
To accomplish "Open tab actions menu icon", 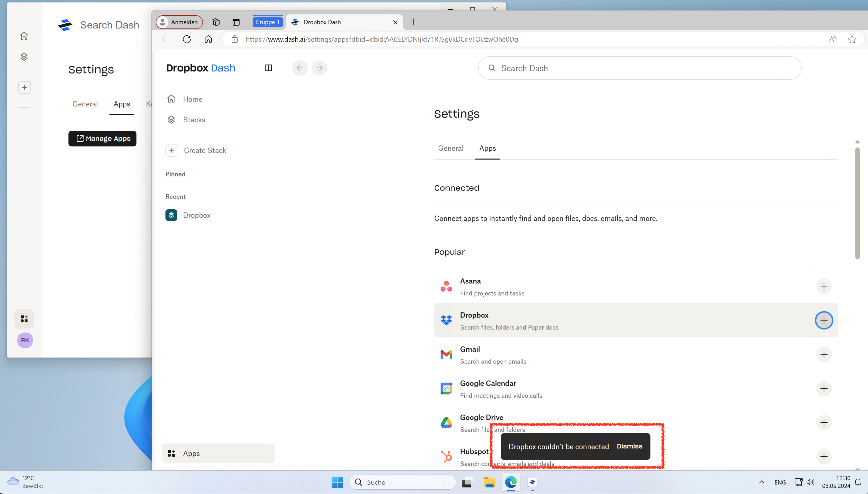I will tap(236, 22).
